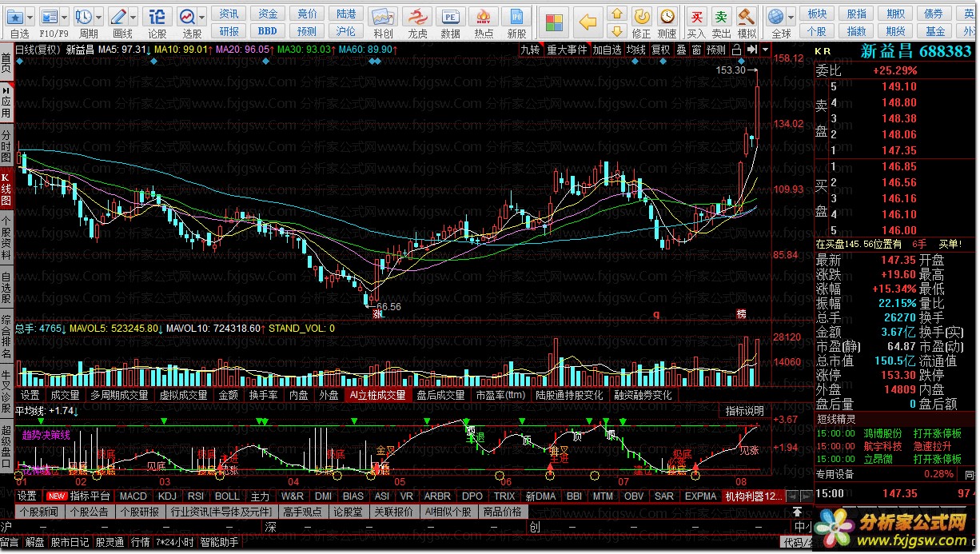Switch to the BOLL indicator tab
The width and height of the screenshot is (980, 554).
pos(227,496)
